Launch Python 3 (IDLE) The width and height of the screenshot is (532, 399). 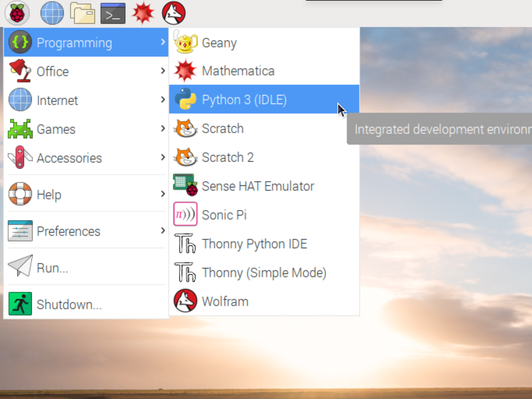click(264, 99)
